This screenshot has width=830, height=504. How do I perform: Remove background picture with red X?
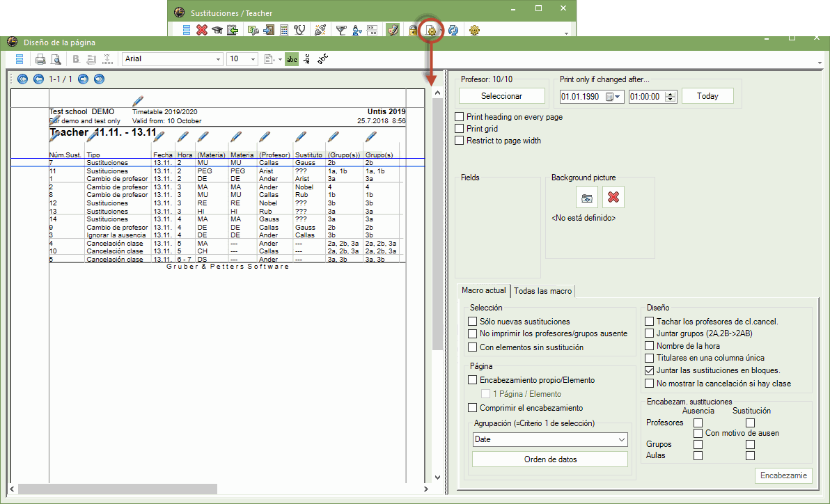[613, 198]
